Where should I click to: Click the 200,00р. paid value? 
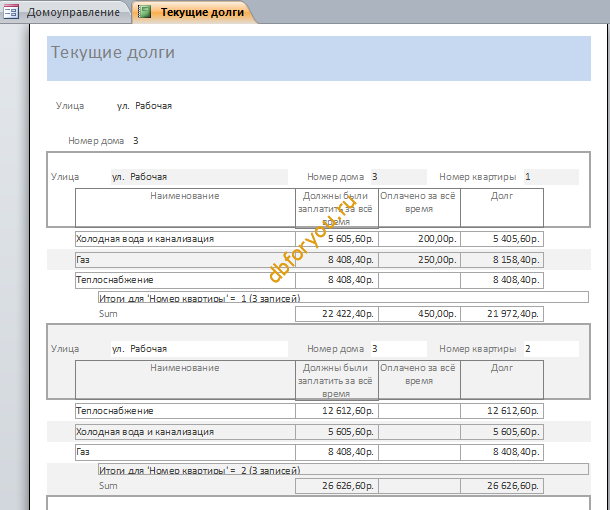pos(419,239)
